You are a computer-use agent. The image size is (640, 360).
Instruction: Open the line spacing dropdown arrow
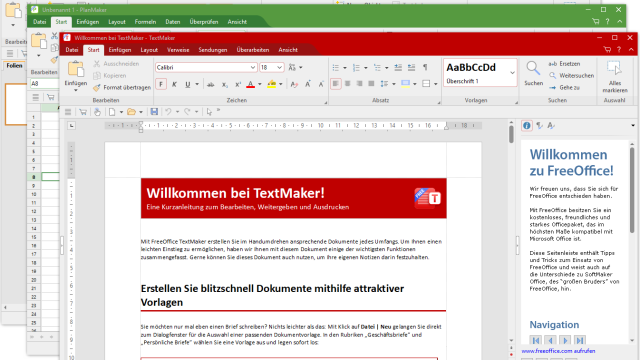point(393,84)
